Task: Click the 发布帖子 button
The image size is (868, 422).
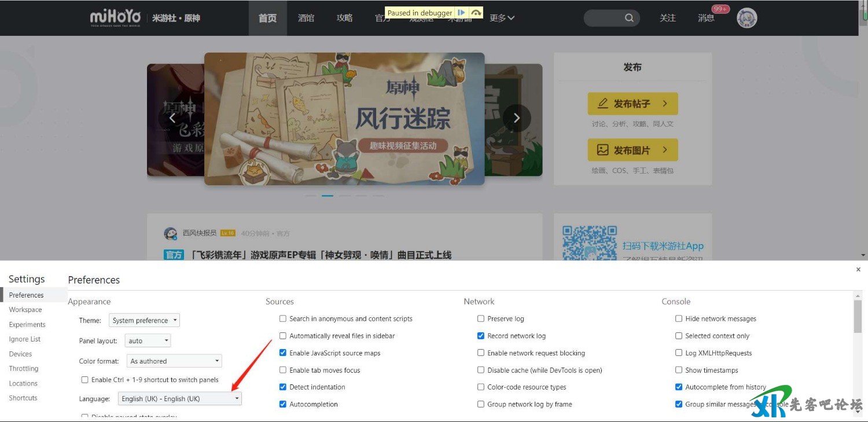Action: (632, 104)
